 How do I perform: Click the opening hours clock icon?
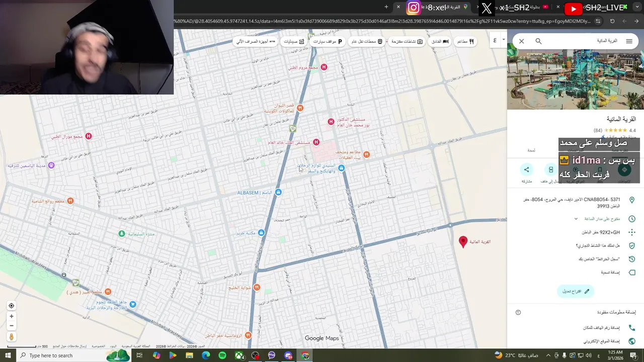(x=632, y=219)
